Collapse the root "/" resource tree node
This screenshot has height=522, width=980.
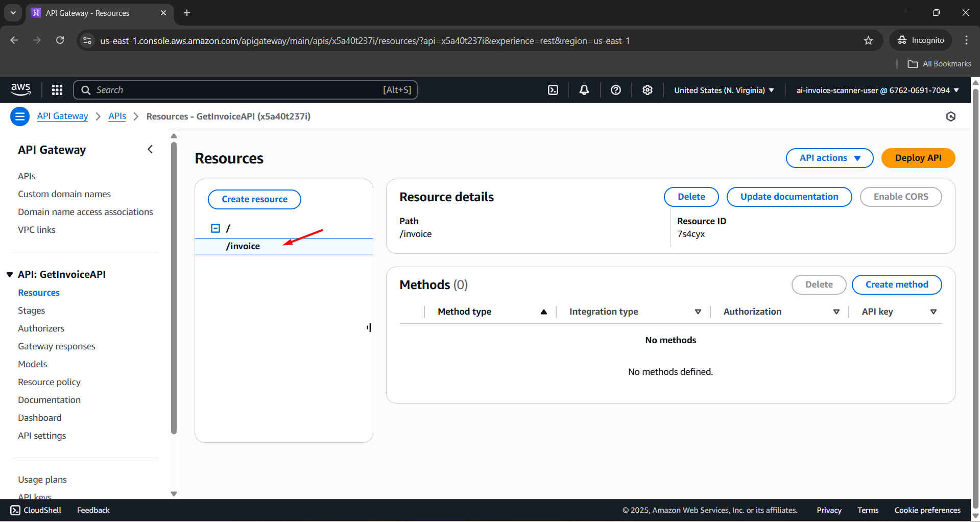tap(216, 228)
